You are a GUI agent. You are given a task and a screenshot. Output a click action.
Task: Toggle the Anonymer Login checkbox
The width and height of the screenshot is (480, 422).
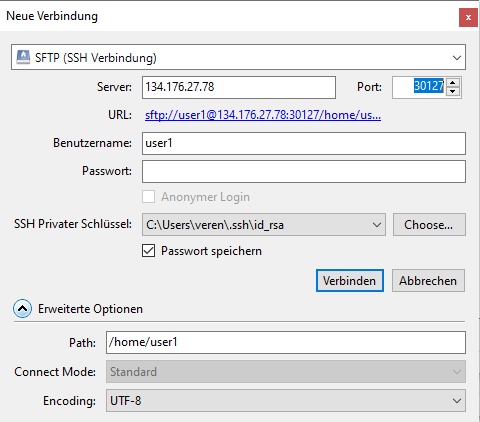pyautogui.click(x=148, y=197)
